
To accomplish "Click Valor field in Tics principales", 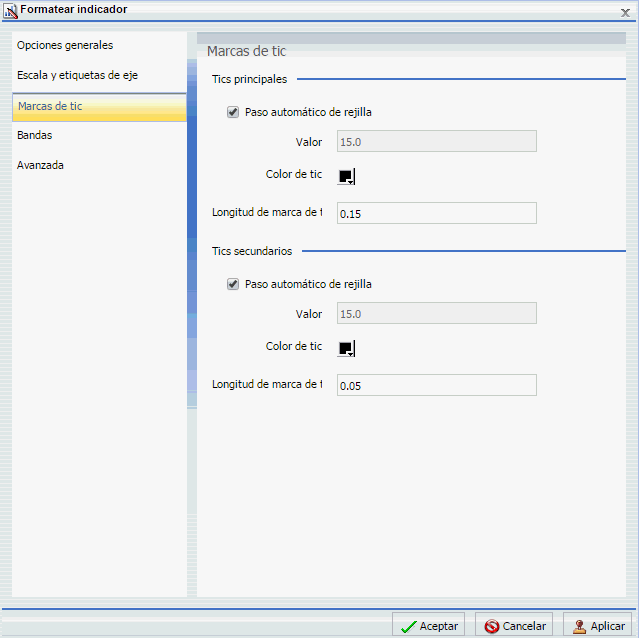I will pos(436,141).
